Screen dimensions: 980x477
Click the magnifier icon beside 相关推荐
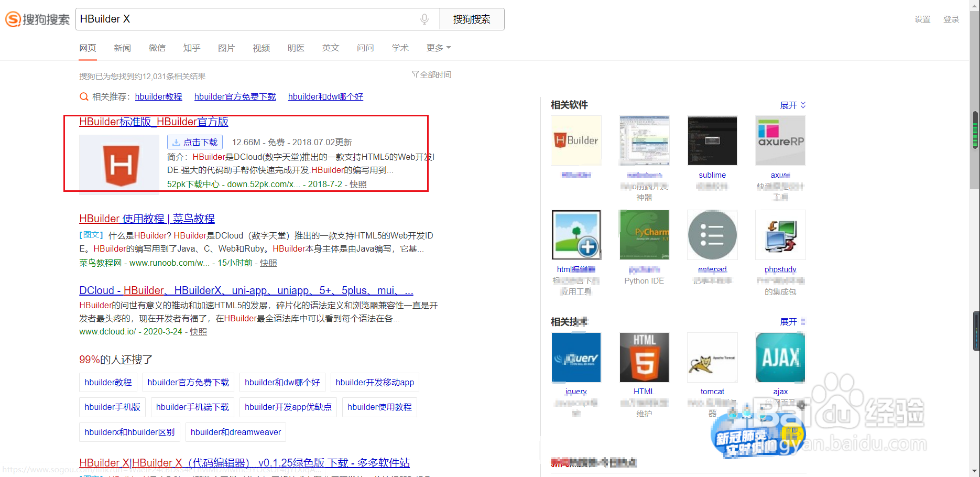[84, 97]
